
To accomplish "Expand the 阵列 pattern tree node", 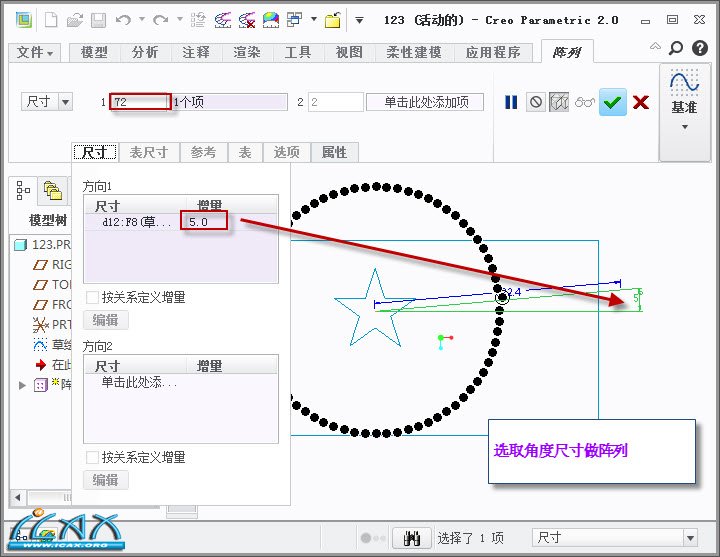I will pyautogui.click(x=22, y=385).
